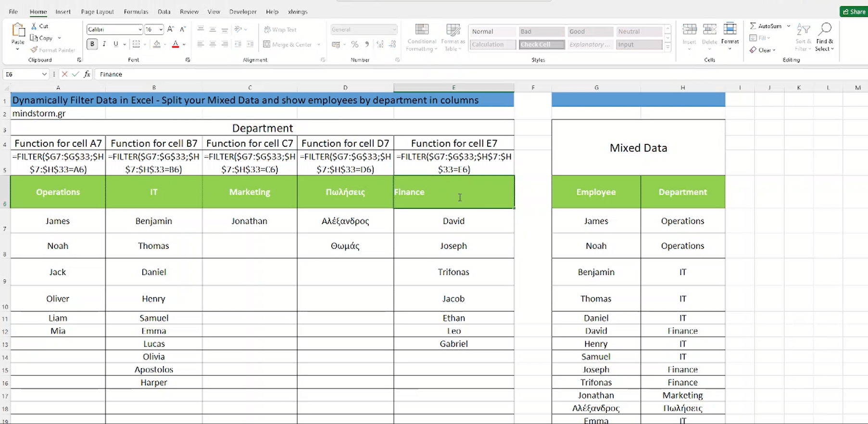Toggle Bold formatting
Viewport: 868px width, 424px height.
coord(92,44)
